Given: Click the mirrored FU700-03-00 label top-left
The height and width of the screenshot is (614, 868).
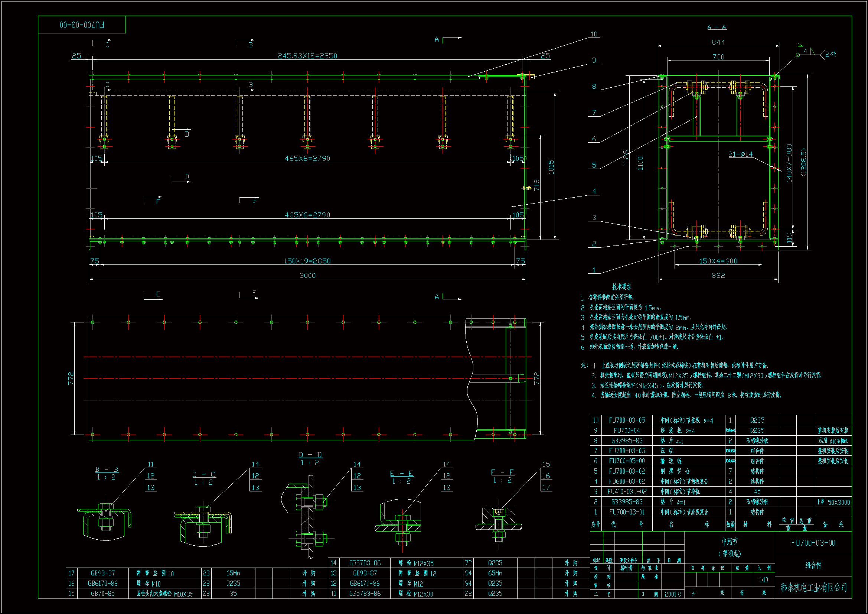Looking at the screenshot, I should [82, 25].
